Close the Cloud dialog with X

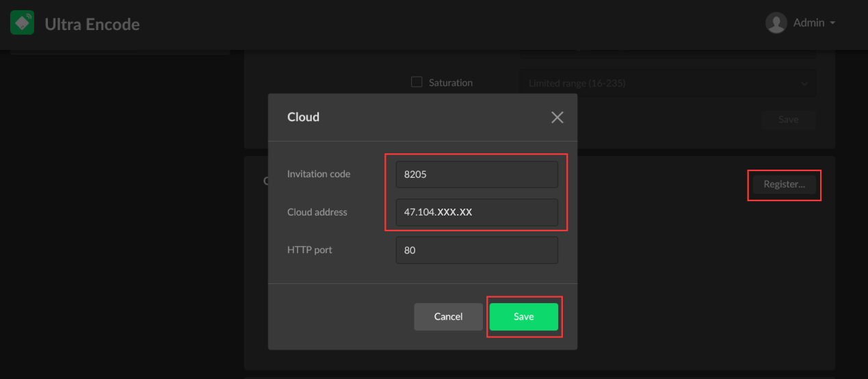pyautogui.click(x=557, y=118)
